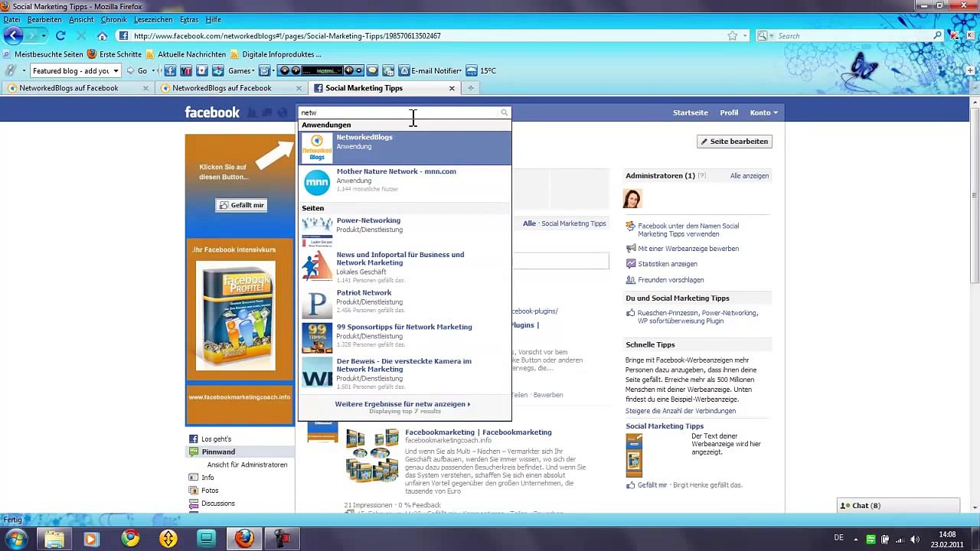Viewport: 980px width, 551px height.
Task: Select Power-Networking search result
Action: (x=404, y=232)
